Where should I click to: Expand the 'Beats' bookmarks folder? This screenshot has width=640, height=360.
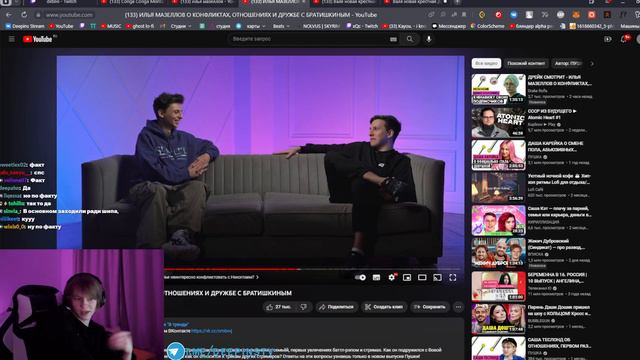tap(281, 26)
